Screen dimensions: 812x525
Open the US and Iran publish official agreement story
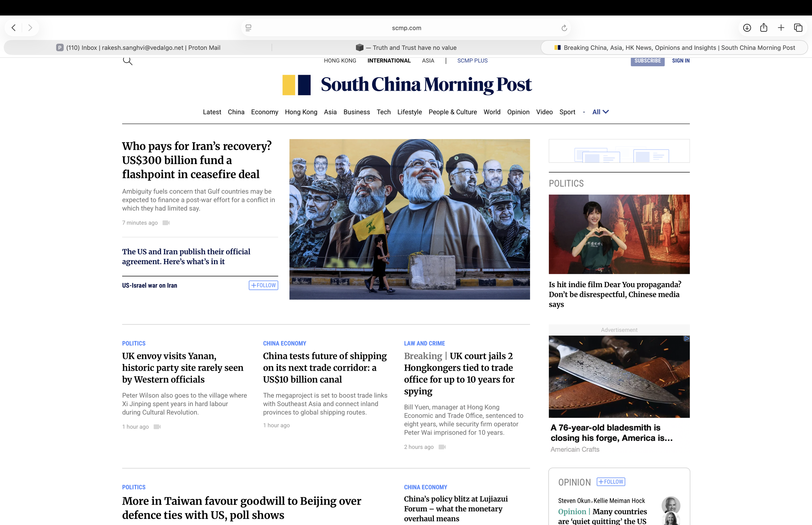pos(186,257)
